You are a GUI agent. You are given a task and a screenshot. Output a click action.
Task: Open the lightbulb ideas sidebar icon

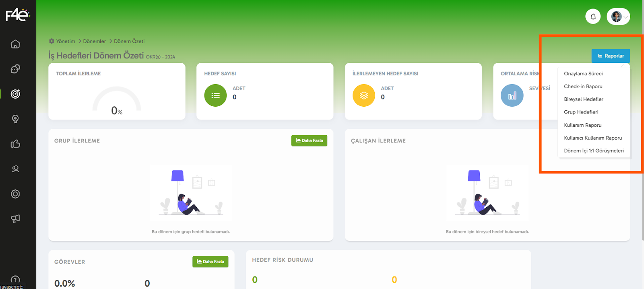click(15, 119)
